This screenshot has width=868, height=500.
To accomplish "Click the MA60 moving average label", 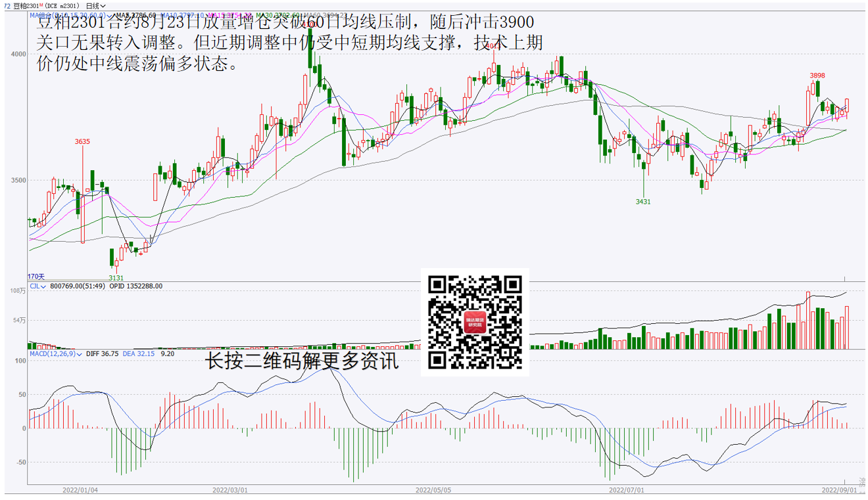I will click(320, 14).
